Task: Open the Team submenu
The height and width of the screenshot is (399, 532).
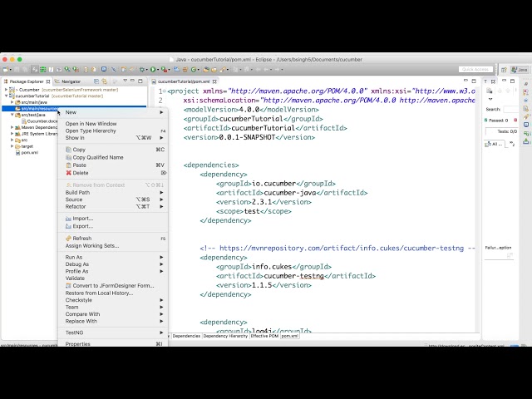Action: point(113,307)
